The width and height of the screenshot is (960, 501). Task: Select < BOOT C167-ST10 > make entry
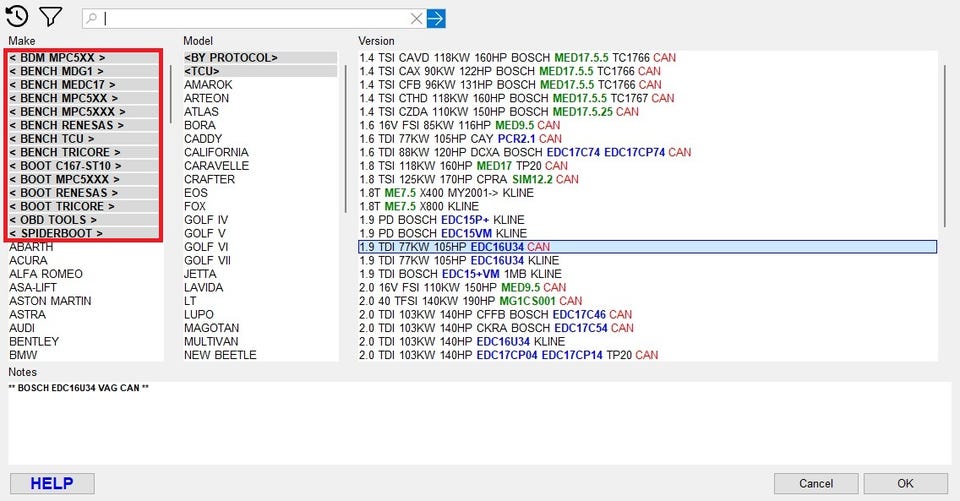click(x=83, y=165)
